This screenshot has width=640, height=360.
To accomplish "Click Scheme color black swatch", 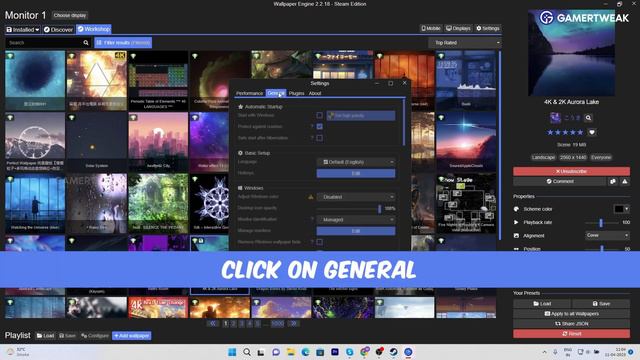I will [x=619, y=209].
